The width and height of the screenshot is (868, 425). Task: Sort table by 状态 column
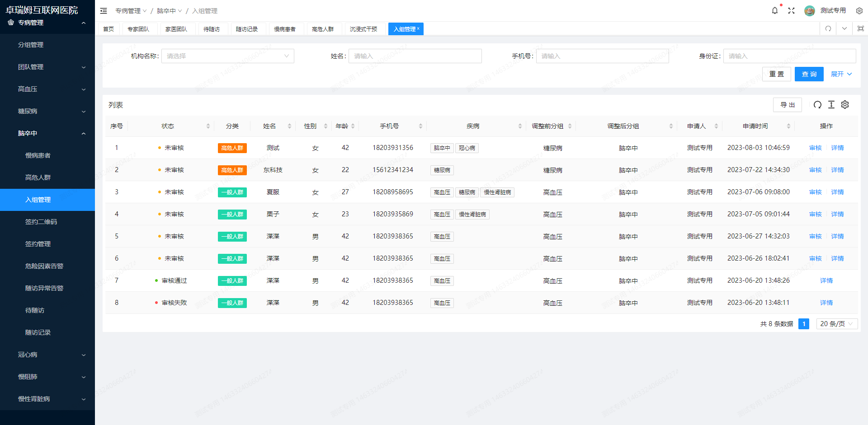click(x=208, y=126)
